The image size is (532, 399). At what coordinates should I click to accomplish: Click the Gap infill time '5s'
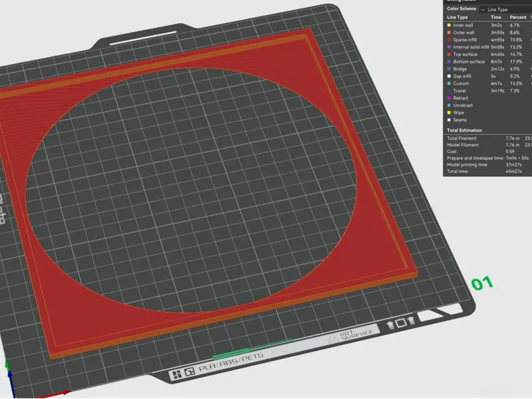click(493, 76)
